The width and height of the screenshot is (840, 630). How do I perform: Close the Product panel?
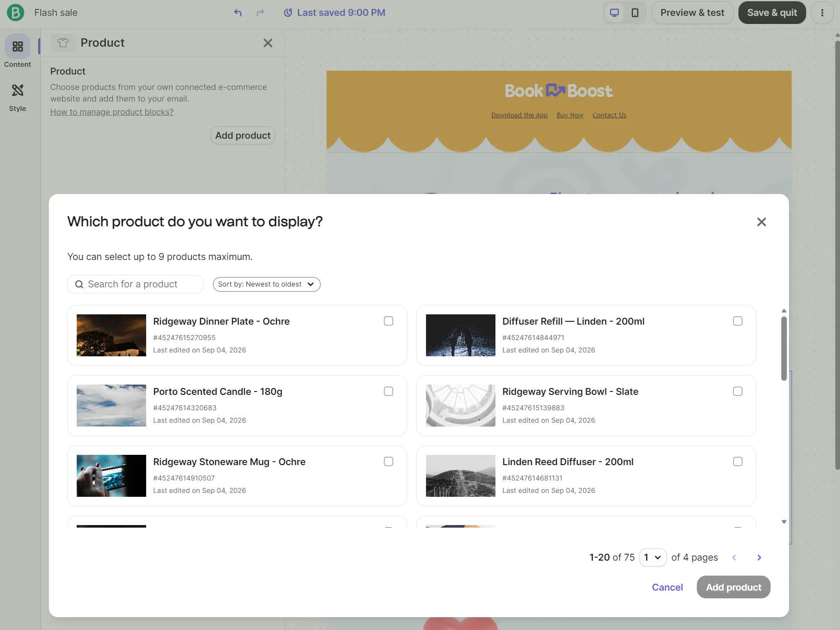point(268,43)
